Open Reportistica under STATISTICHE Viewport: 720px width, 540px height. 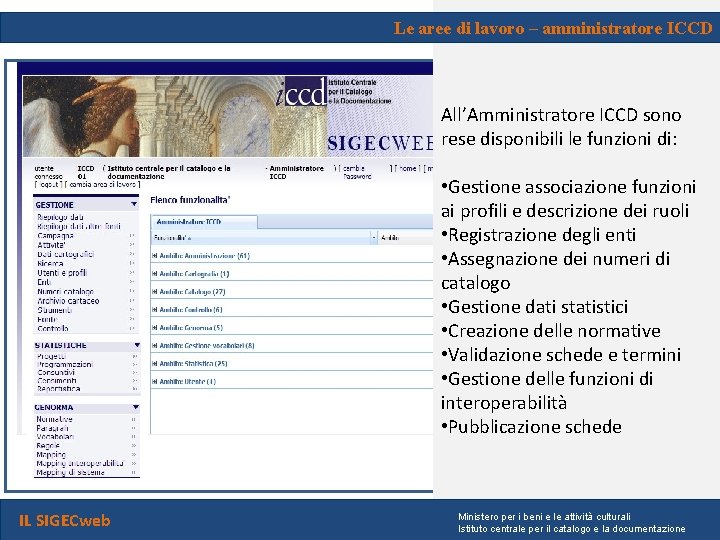58,388
